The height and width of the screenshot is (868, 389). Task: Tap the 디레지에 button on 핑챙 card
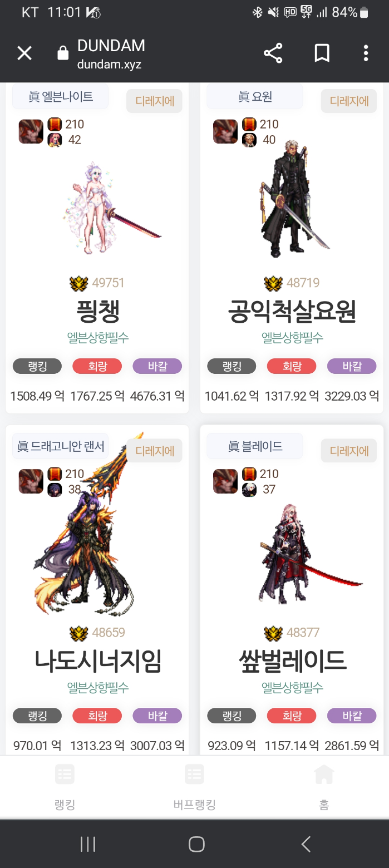pyautogui.click(x=155, y=101)
